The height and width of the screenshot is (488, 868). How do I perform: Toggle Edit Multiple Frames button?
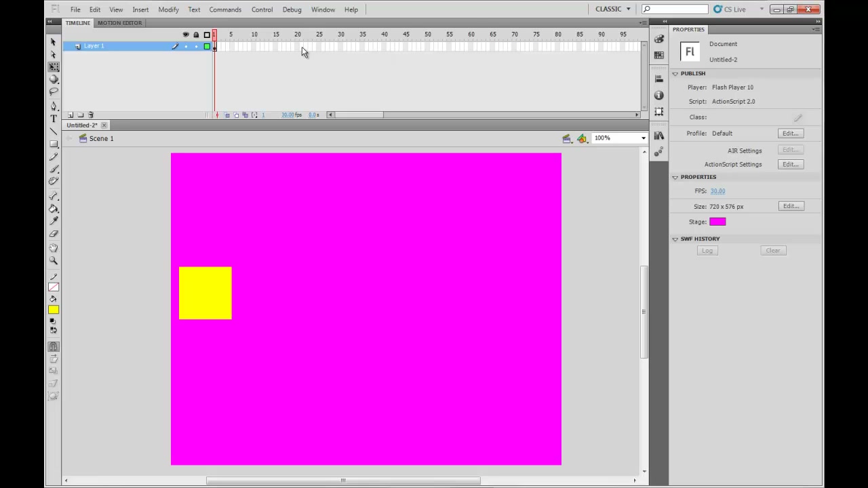click(x=245, y=115)
